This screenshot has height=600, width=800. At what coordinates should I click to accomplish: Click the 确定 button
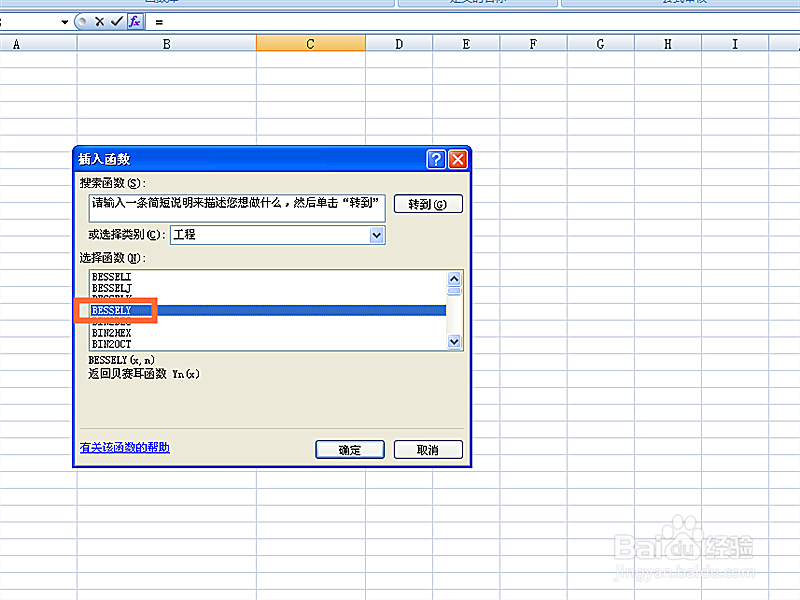pyautogui.click(x=350, y=450)
